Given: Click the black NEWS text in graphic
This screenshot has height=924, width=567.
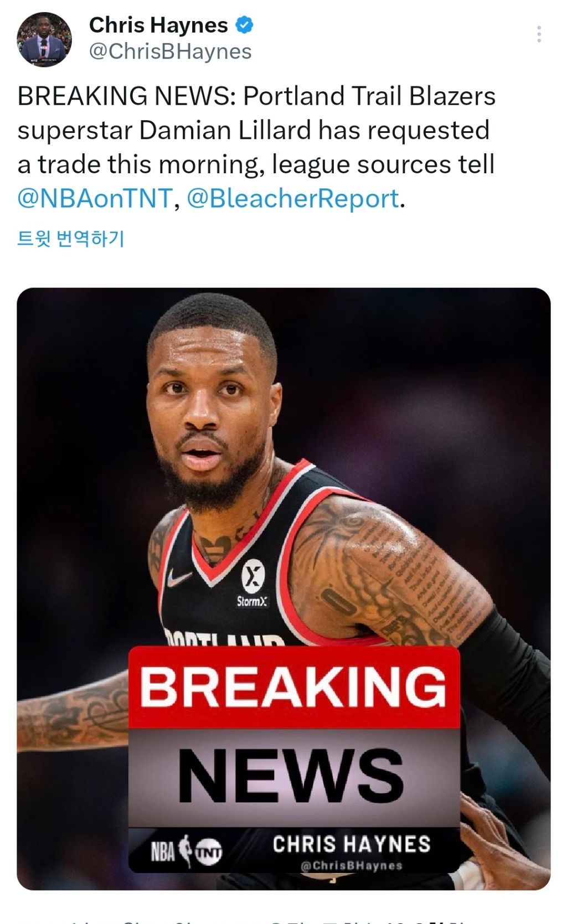Looking at the screenshot, I should [291, 775].
